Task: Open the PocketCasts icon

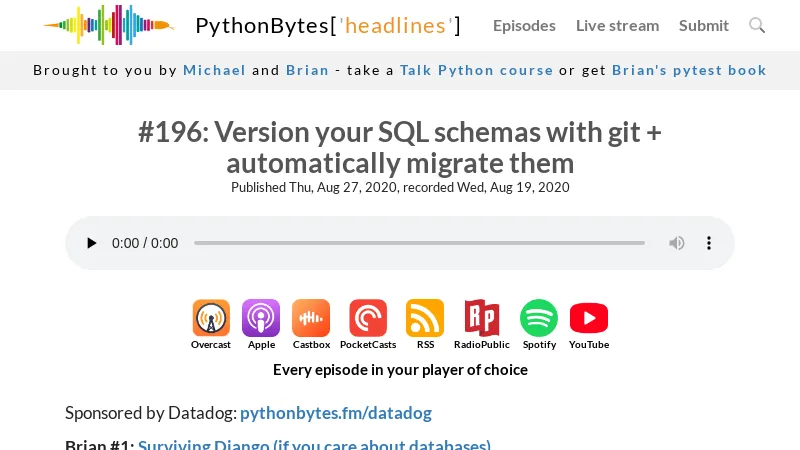Action: [x=368, y=319]
